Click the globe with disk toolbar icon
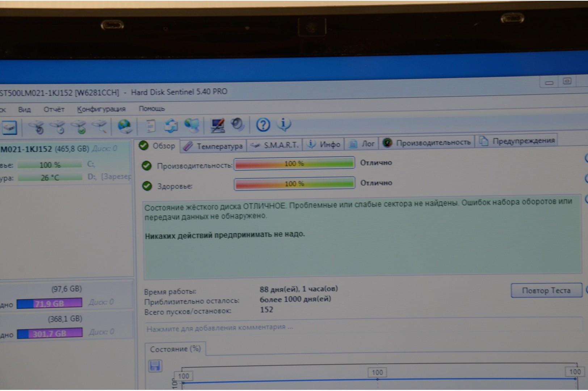 [124, 126]
